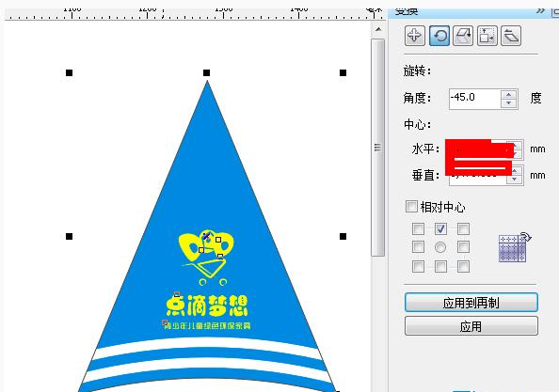
Task: Click the horizontal ruler at top
Action: [194, 13]
